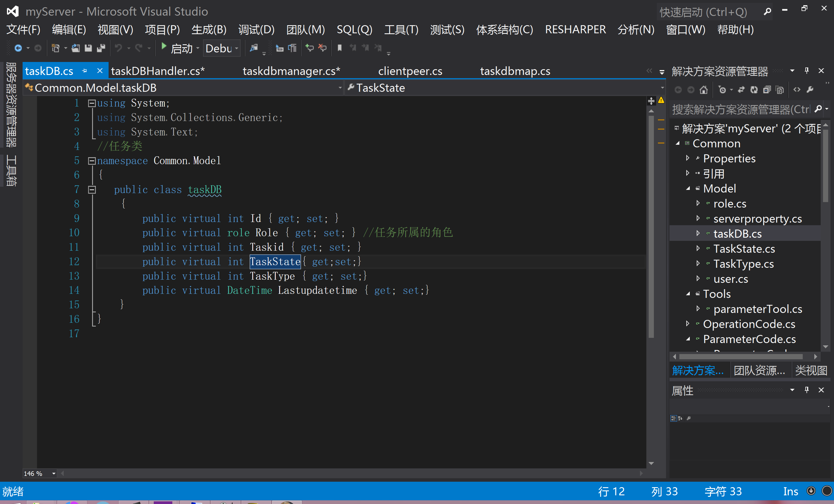Select OperationCode.cs in Solution Explorer
This screenshot has width=834, height=504.
tap(749, 324)
